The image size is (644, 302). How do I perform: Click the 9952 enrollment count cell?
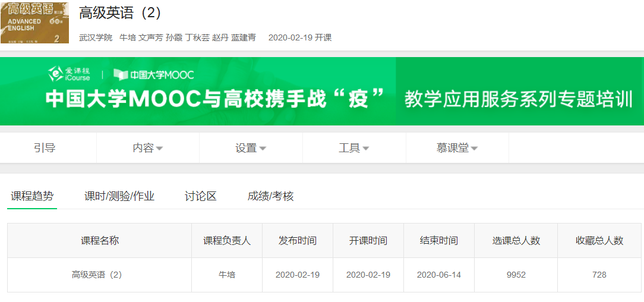tap(516, 275)
